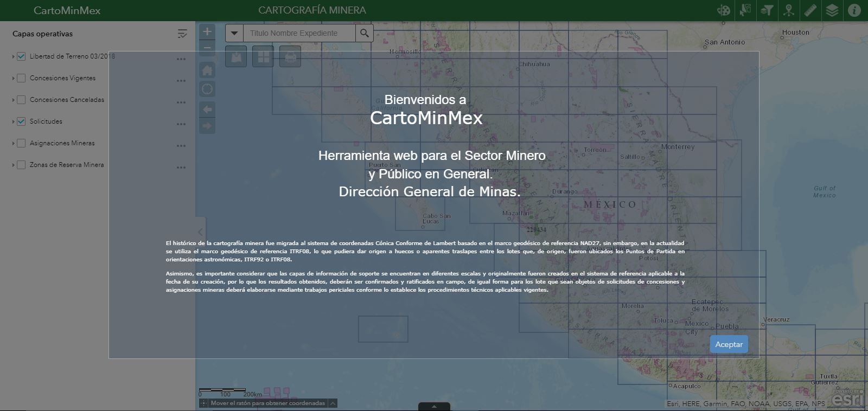Viewport: 868px width, 411px height.
Task: Open the measurement ruler tool
Action: click(x=810, y=10)
